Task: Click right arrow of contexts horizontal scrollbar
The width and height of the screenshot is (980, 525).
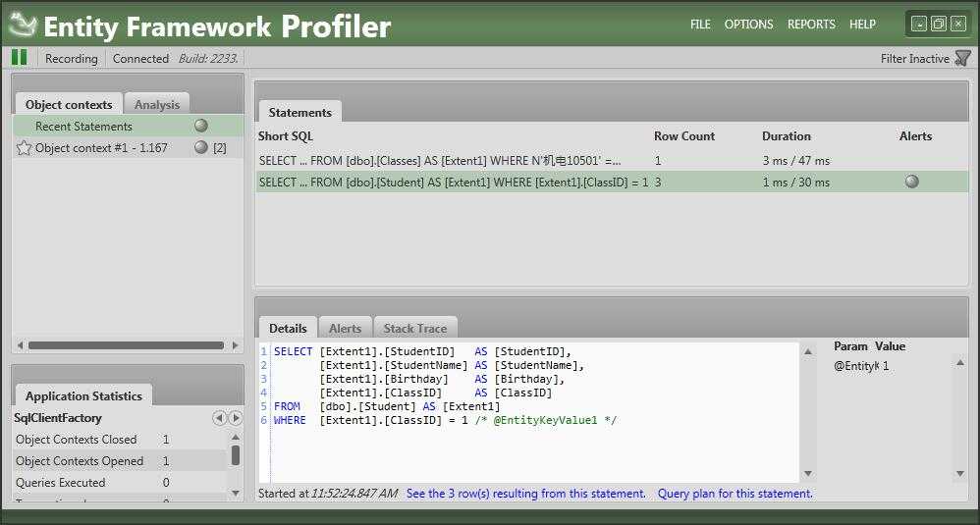Action: pyautogui.click(x=235, y=345)
